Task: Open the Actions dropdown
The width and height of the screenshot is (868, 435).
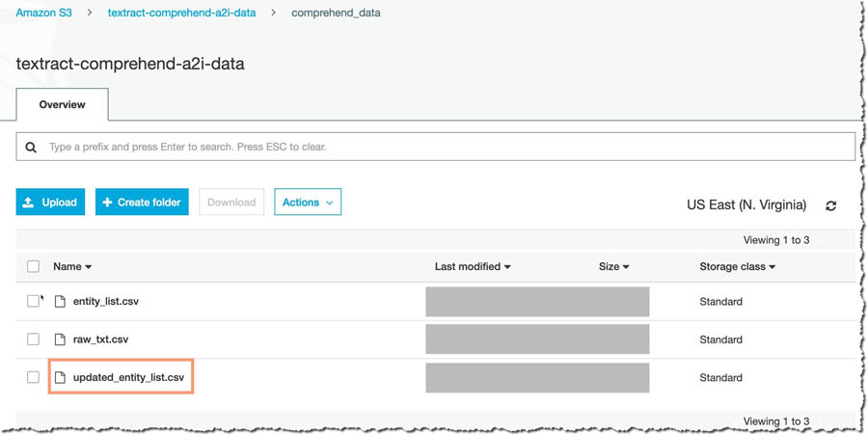Action: (x=308, y=202)
